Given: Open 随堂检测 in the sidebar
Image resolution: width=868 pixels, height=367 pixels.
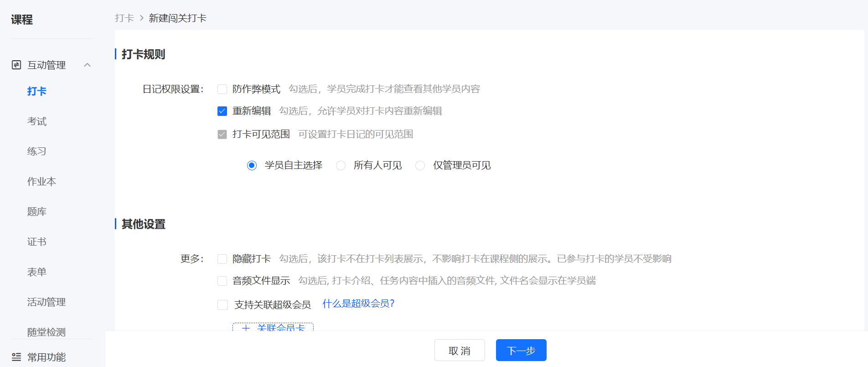Looking at the screenshot, I should (x=46, y=332).
